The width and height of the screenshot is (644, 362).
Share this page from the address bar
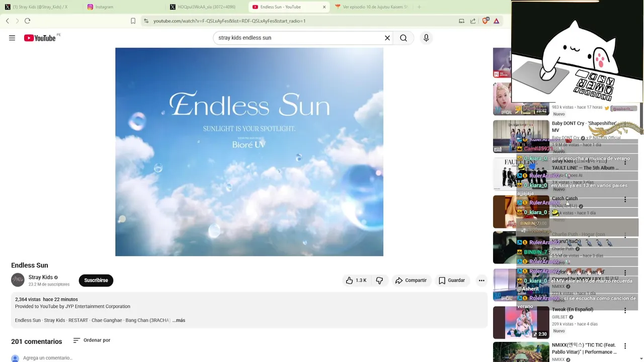[x=473, y=21]
